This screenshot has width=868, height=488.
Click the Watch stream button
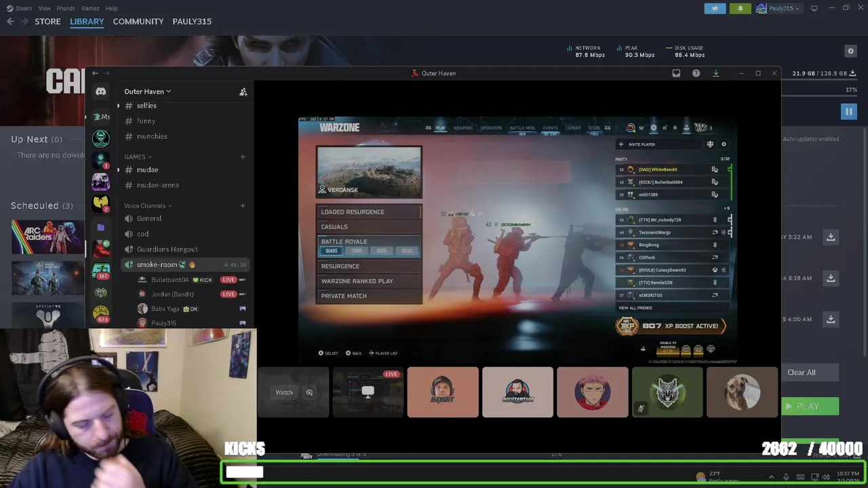tap(284, 392)
